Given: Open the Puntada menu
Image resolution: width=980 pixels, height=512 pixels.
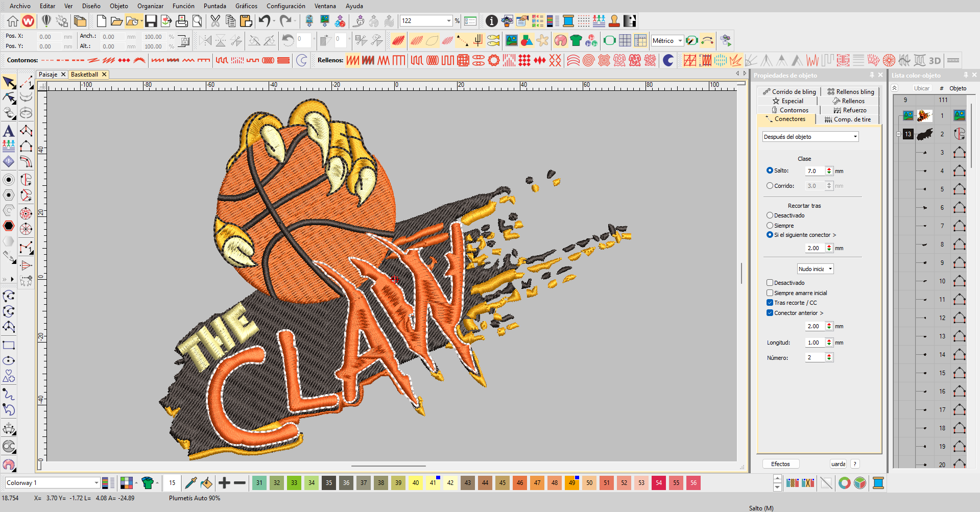Looking at the screenshot, I should click(214, 6).
